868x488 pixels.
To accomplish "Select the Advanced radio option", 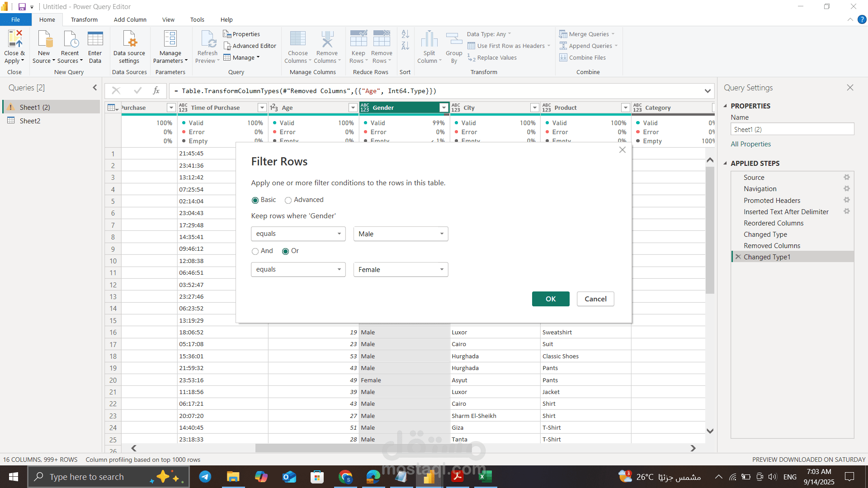I will pos(288,200).
